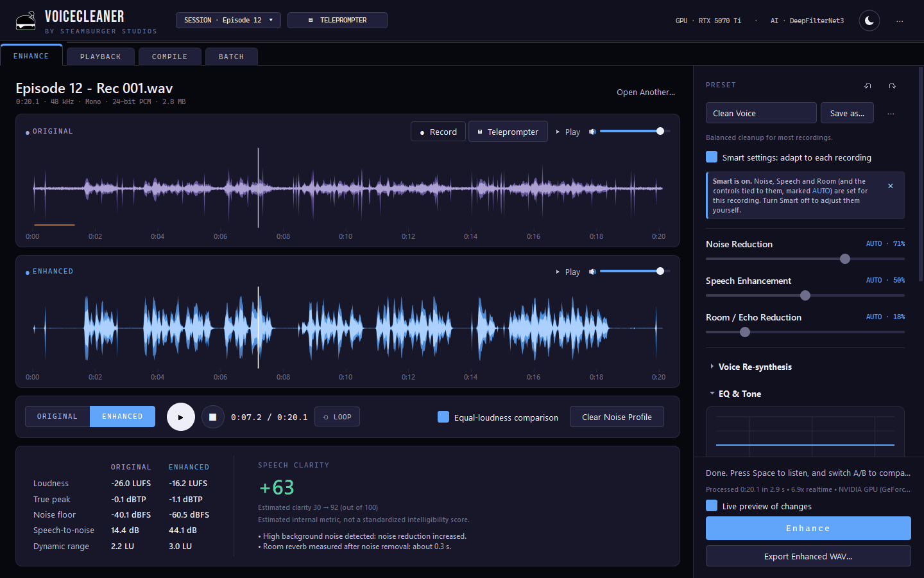
Task: Collapse the EQ & Tone section
Action: (735, 394)
